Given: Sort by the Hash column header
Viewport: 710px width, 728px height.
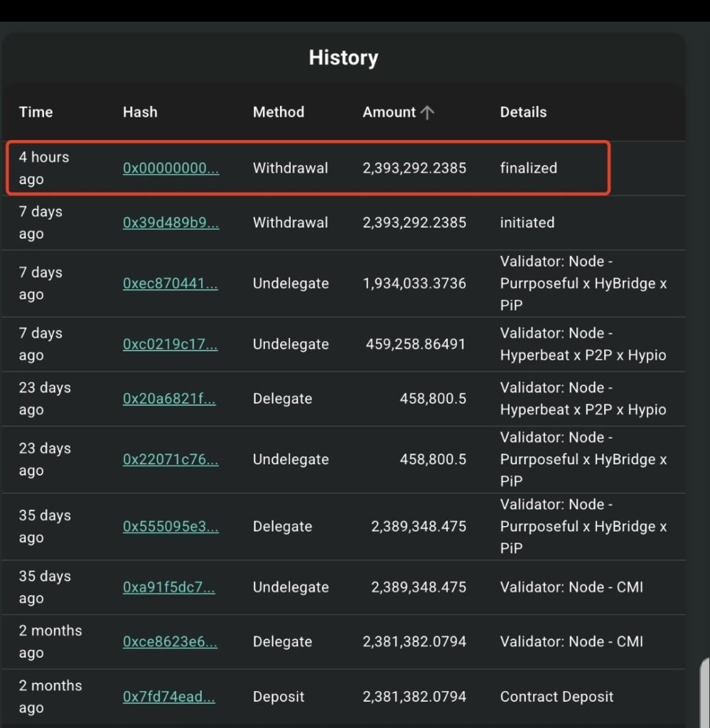Looking at the screenshot, I should pyautogui.click(x=140, y=112).
